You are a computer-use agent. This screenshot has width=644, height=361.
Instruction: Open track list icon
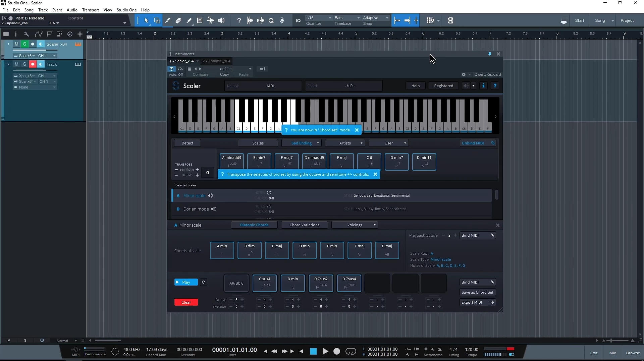point(6,34)
